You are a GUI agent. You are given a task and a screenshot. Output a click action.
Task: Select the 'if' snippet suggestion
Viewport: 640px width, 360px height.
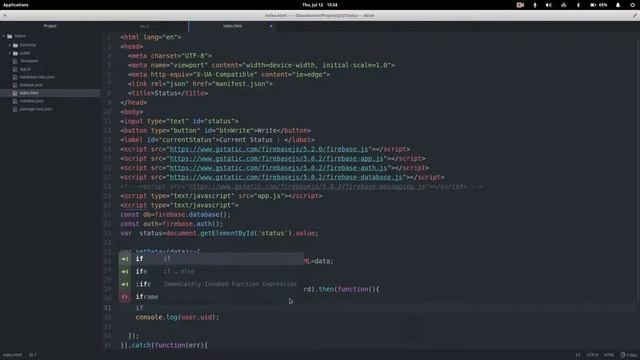(x=211, y=259)
